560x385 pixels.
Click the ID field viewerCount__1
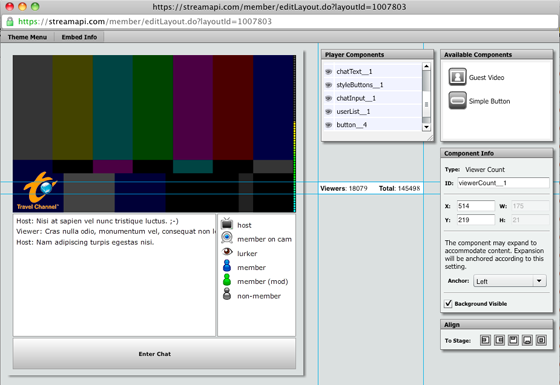[x=503, y=183]
